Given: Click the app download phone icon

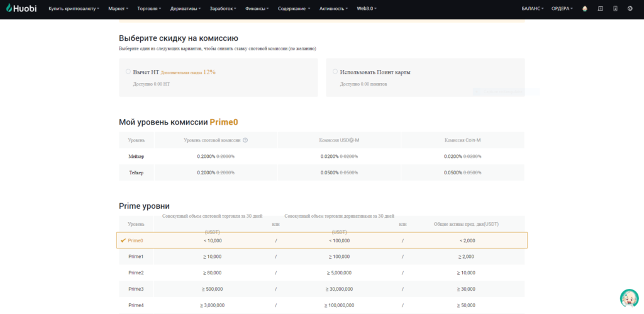Looking at the screenshot, I should 615,9.
